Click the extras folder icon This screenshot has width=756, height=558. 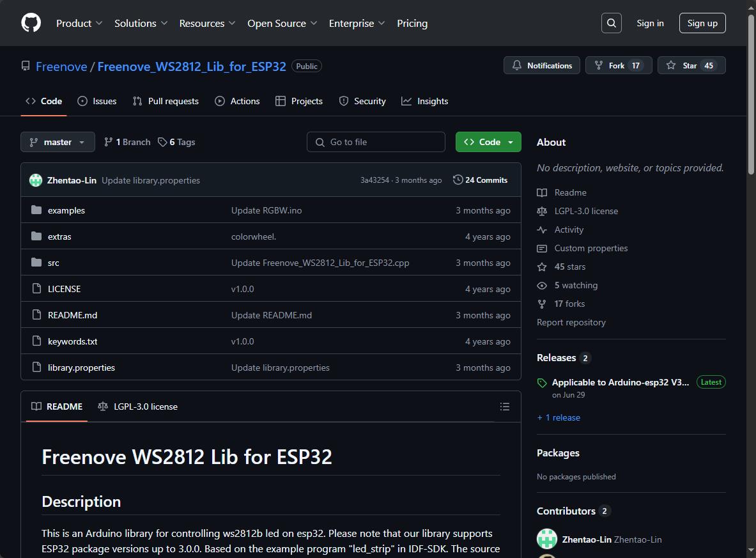pyautogui.click(x=36, y=236)
